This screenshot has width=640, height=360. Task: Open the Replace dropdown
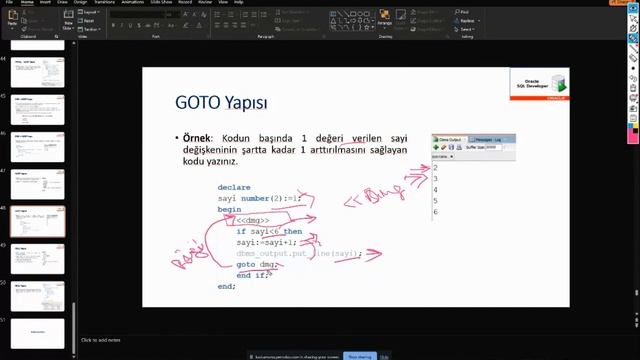click(x=467, y=20)
